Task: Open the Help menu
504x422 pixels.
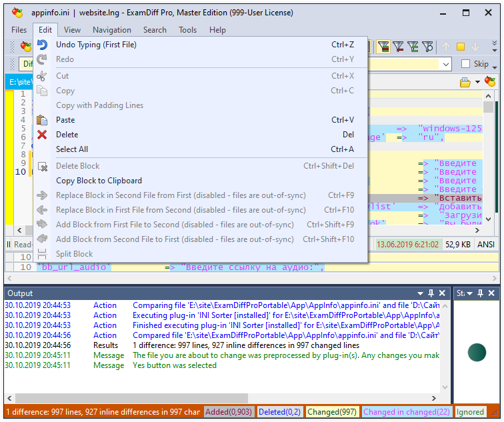Action: pos(217,30)
